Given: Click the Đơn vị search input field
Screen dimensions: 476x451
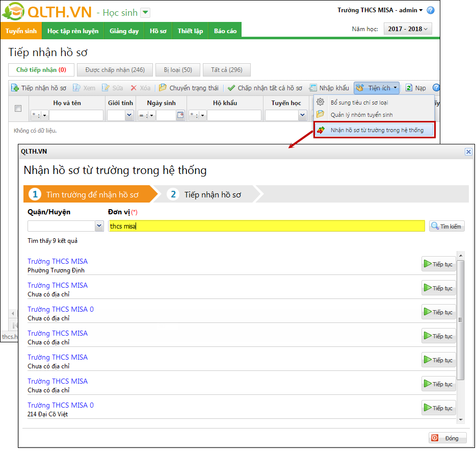Looking at the screenshot, I should pyautogui.click(x=267, y=226).
